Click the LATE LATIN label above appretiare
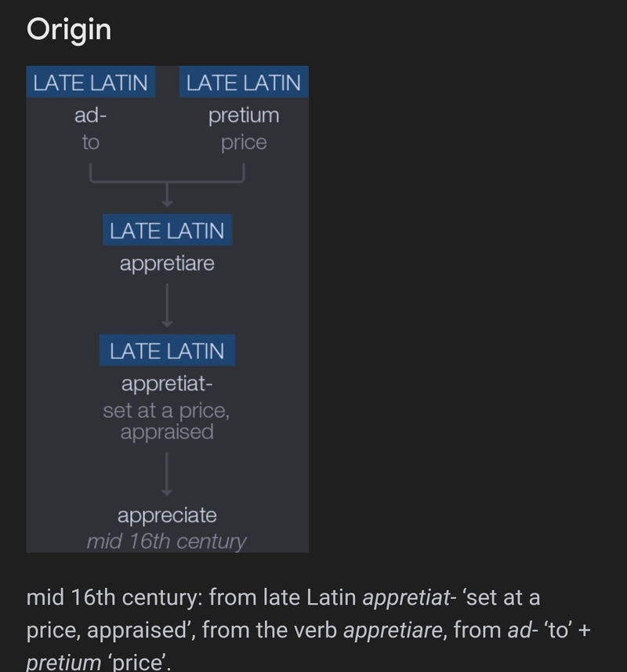This screenshot has width=627, height=672. click(x=167, y=231)
